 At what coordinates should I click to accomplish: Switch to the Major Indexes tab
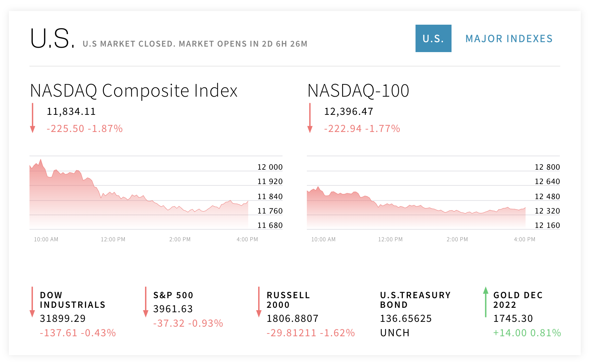(509, 39)
